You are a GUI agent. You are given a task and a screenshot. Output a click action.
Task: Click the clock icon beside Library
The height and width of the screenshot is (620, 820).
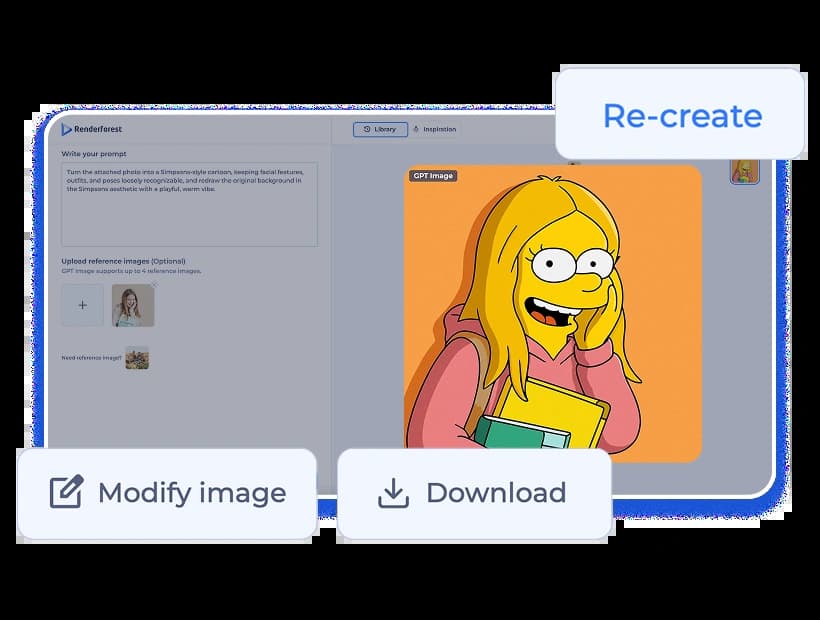click(367, 129)
